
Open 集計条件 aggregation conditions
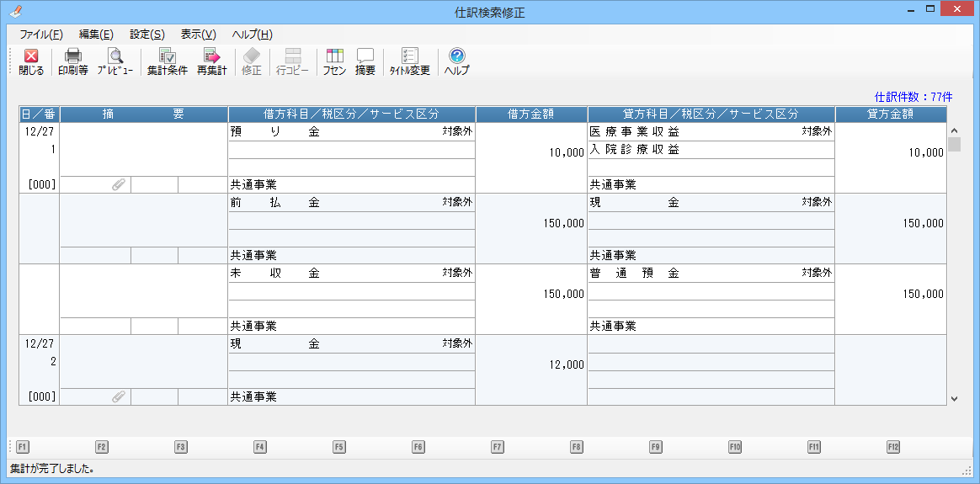167,61
